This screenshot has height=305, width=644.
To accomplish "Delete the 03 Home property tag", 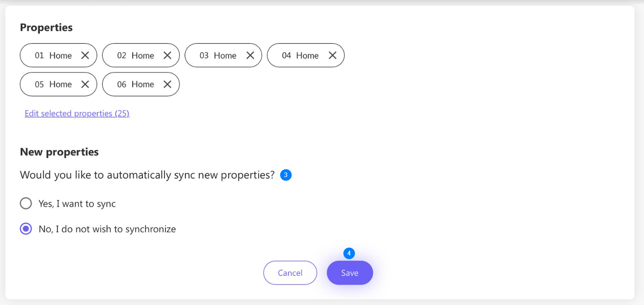I will [250, 55].
